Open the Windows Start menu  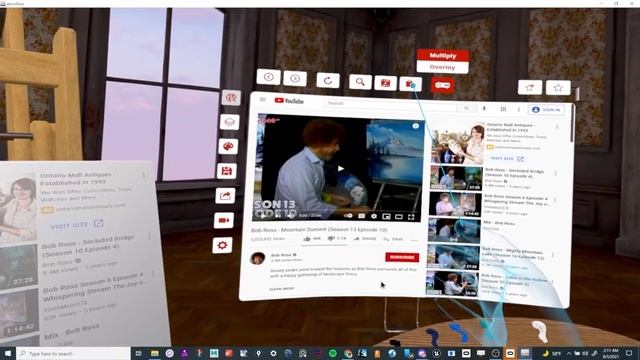8,353
